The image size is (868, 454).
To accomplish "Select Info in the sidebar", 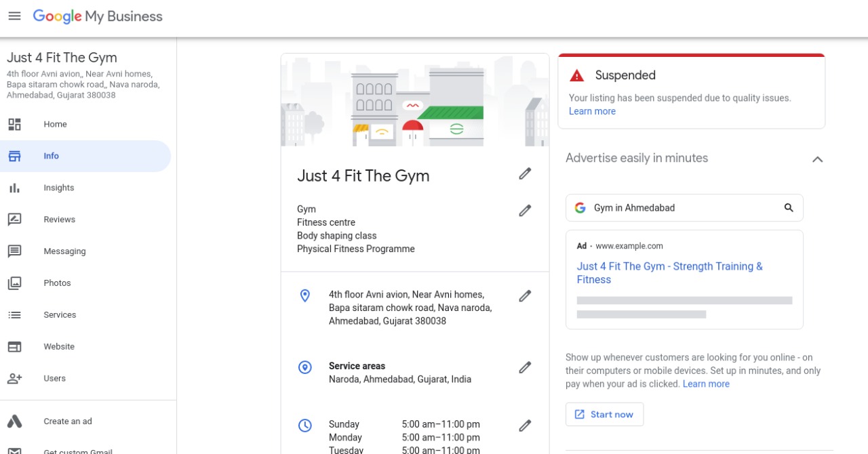I will click(x=85, y=156).
